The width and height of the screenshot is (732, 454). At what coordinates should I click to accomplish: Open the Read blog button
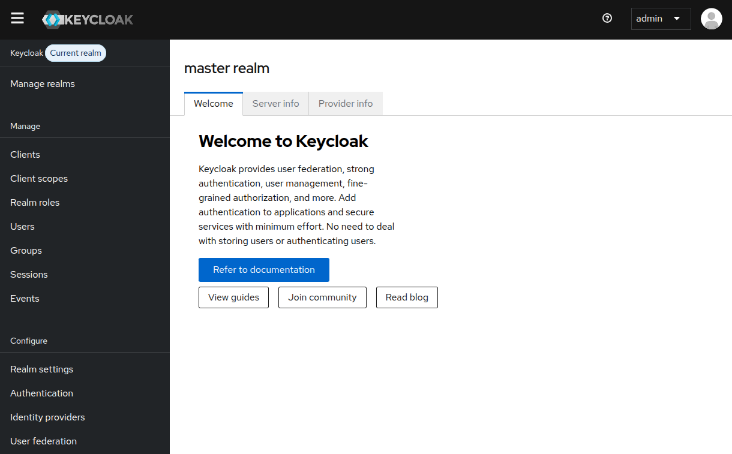point(406,297)
